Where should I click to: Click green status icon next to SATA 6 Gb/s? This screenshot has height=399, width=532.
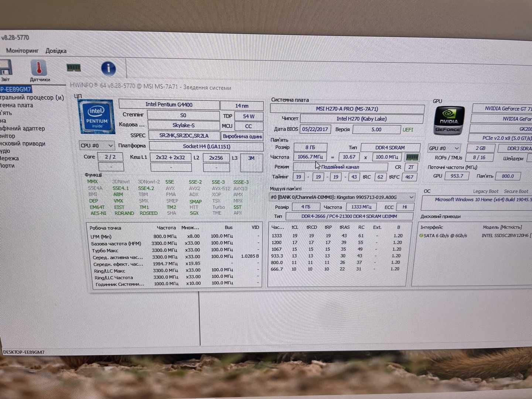click(x=421, y=235)
